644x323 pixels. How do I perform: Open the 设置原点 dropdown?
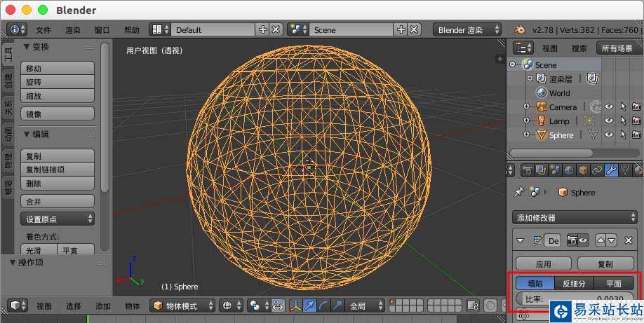coord(58,219)
